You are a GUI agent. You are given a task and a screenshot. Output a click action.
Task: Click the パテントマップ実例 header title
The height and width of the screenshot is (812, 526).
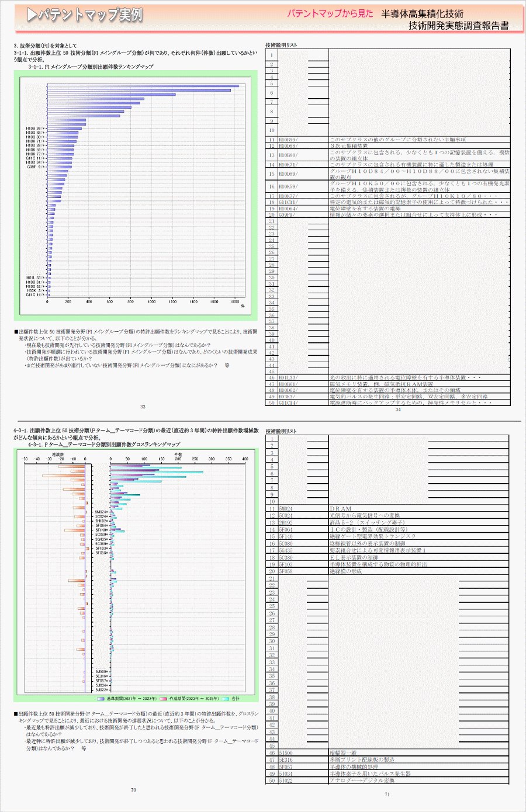91,15
